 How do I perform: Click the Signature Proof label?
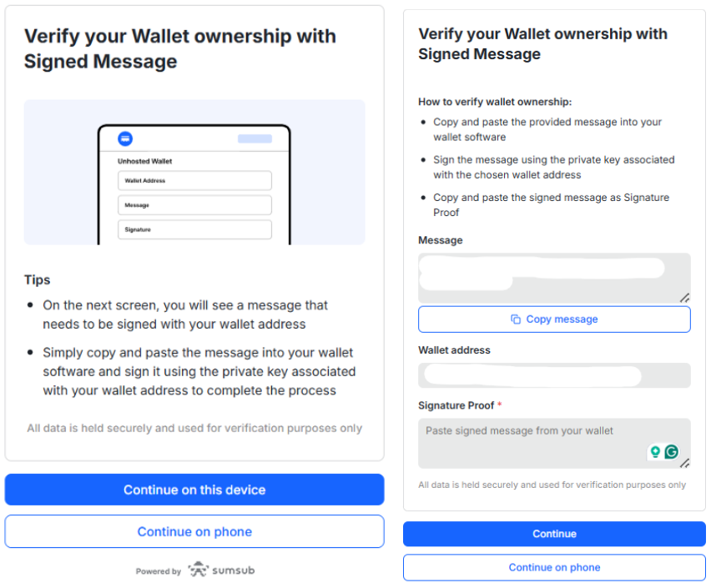coord(456,405)
